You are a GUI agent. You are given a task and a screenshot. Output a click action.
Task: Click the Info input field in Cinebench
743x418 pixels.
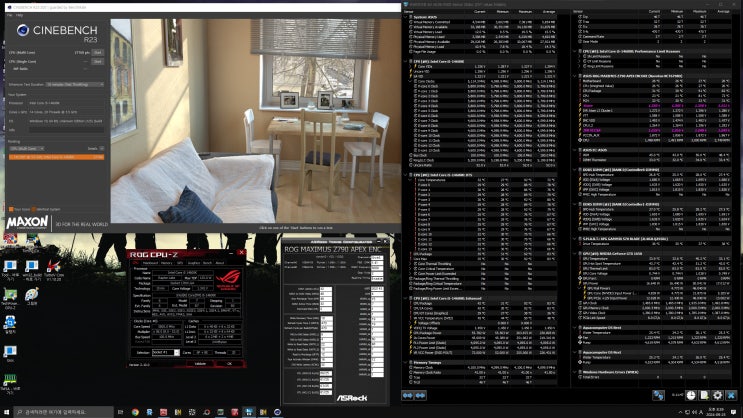pos(65,129)
